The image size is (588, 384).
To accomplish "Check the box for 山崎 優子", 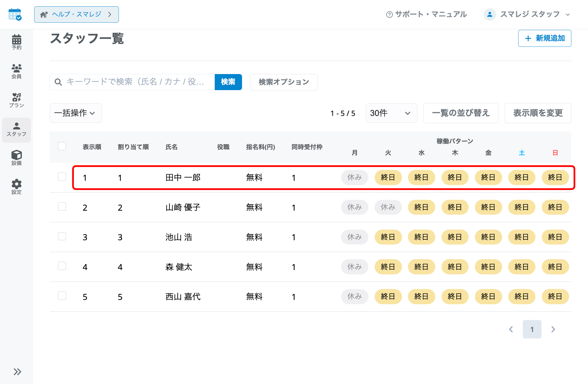I will [x=62, y=206].
